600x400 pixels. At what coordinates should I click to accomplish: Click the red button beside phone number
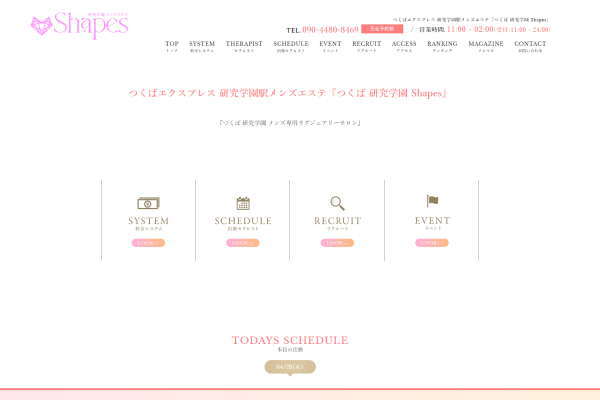tap(382, 29)
